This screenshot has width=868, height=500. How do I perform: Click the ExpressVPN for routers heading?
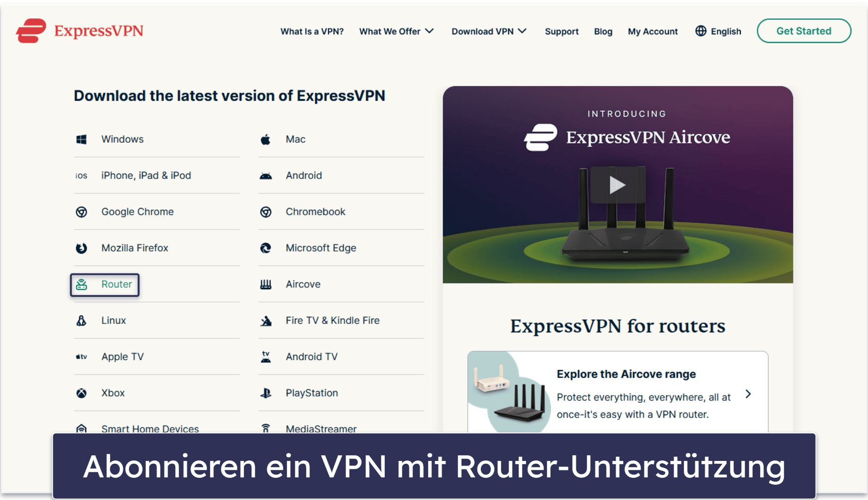tap(617, 326)
